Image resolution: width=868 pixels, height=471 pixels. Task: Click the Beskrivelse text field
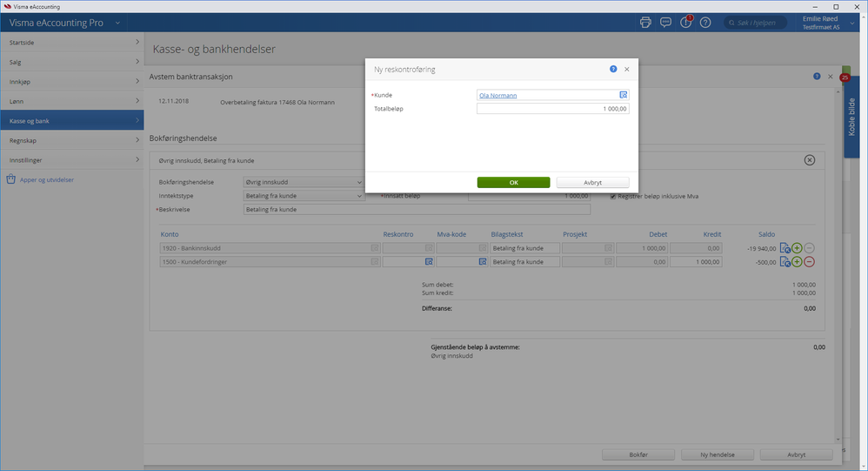pyautogui.click(x=417, y=210)
